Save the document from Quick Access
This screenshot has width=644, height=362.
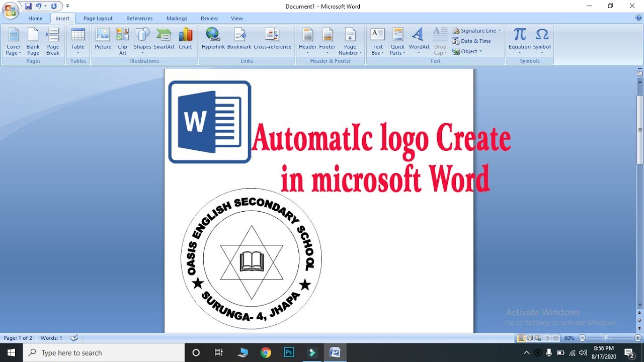coord(28,6)
